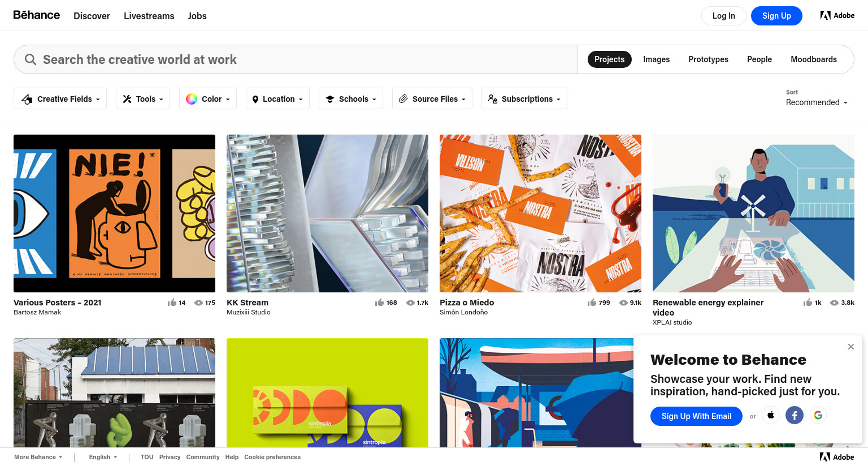Screen dimensions: 868x466
Task: Click the Adobe logo in header
Action: click(837, 15)
